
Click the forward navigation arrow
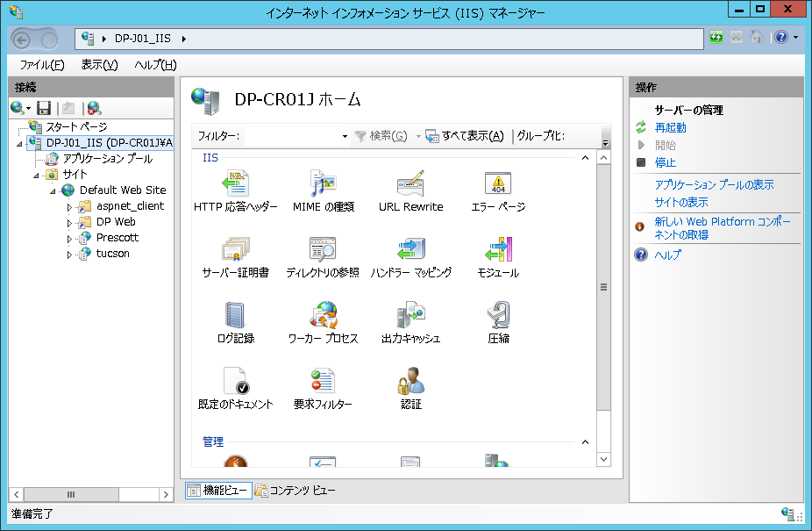point(49,39)
